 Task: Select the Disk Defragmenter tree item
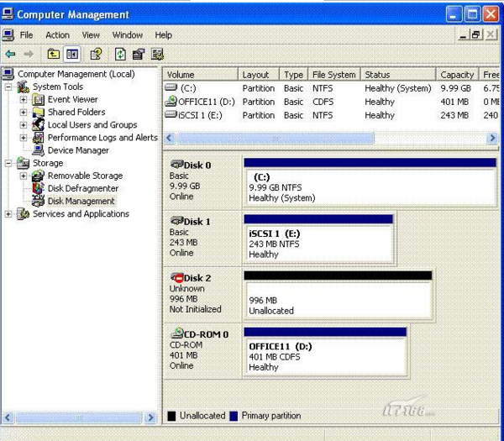82,188
